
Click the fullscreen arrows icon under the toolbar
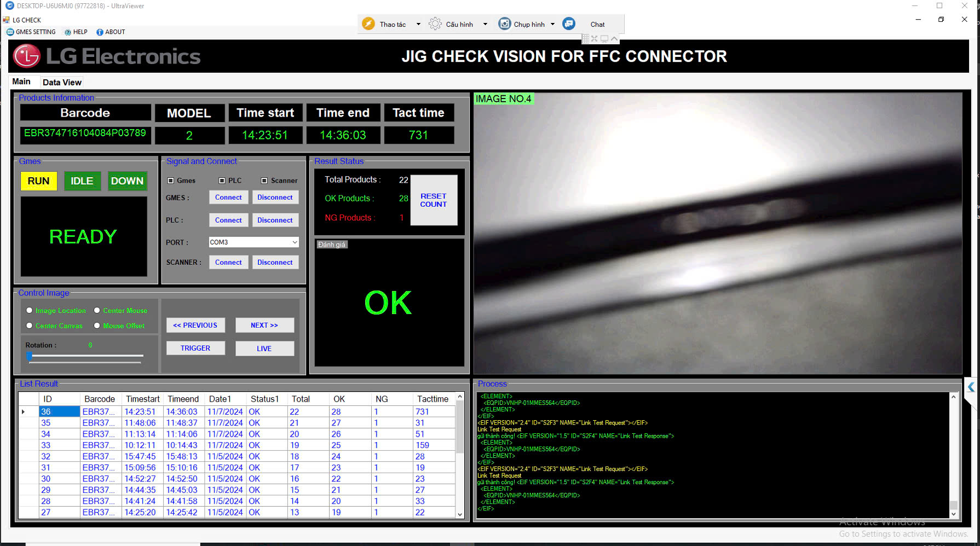595,39
